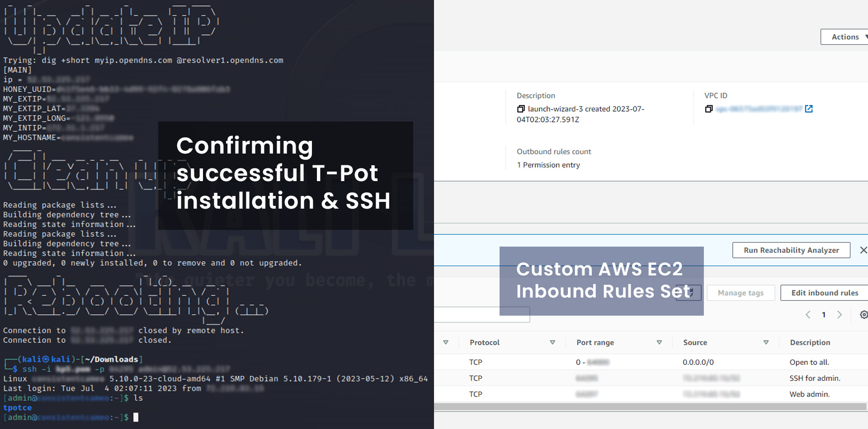Click the 'Outbound rules count' label
Image resolution: width=868 pixels, height=429 pixels.
click(554, 152)
